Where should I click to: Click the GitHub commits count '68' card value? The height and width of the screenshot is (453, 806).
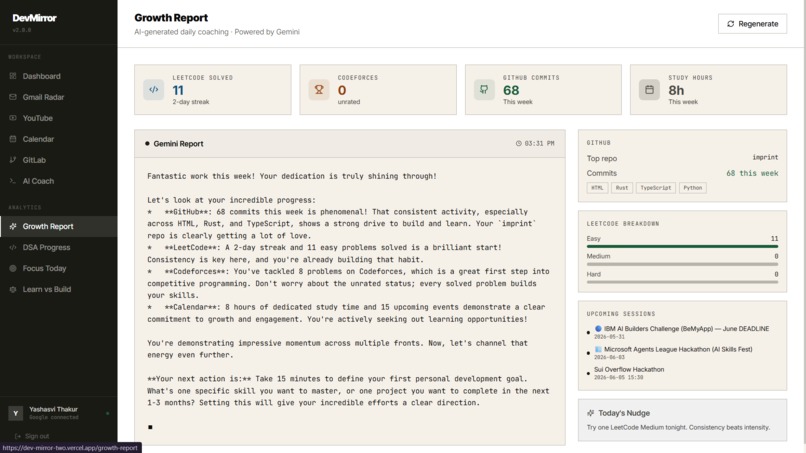click(511, 90)
